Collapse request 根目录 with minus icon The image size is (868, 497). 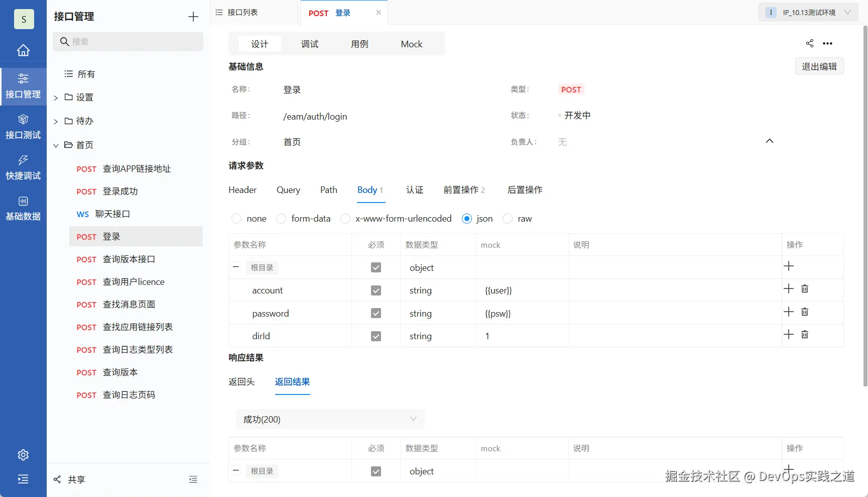click(x=236, y=267)
